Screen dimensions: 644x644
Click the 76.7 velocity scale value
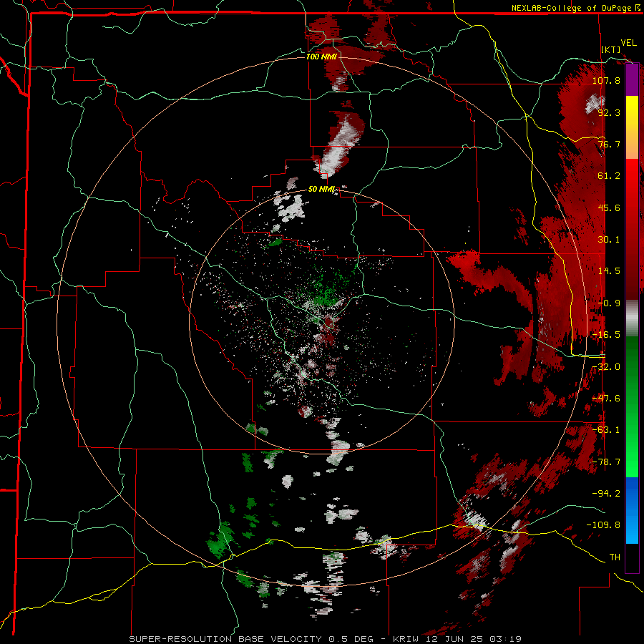click(609, 144)
